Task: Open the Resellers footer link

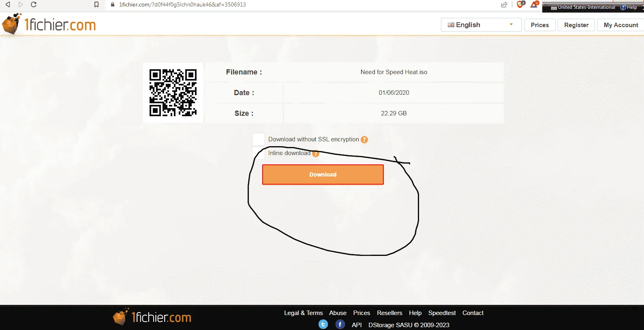Action: (389, 313)
